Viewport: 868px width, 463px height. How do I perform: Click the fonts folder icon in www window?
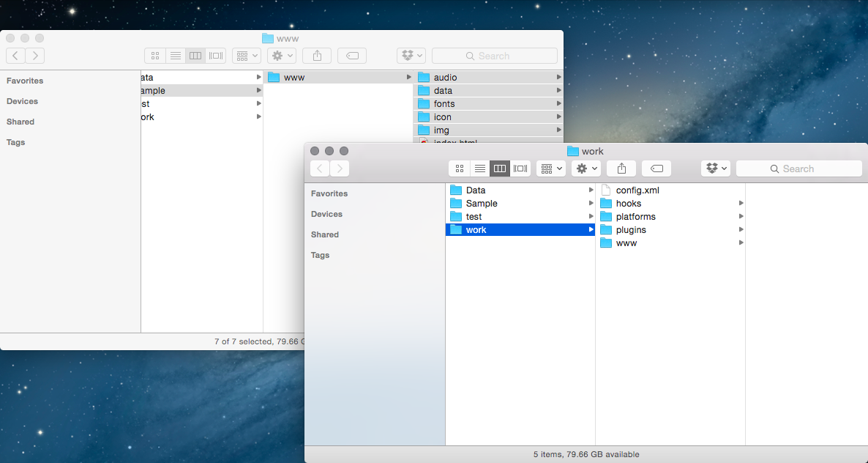424,103
